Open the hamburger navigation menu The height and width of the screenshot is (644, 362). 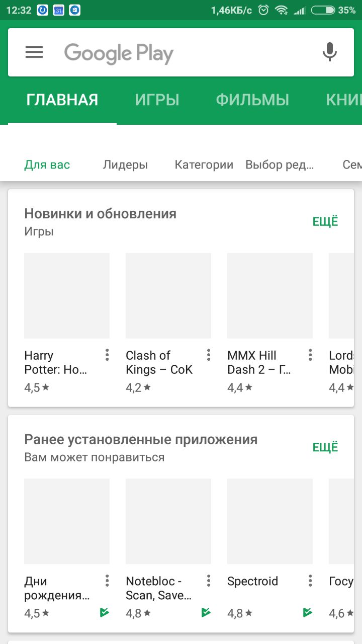(34, 52)
